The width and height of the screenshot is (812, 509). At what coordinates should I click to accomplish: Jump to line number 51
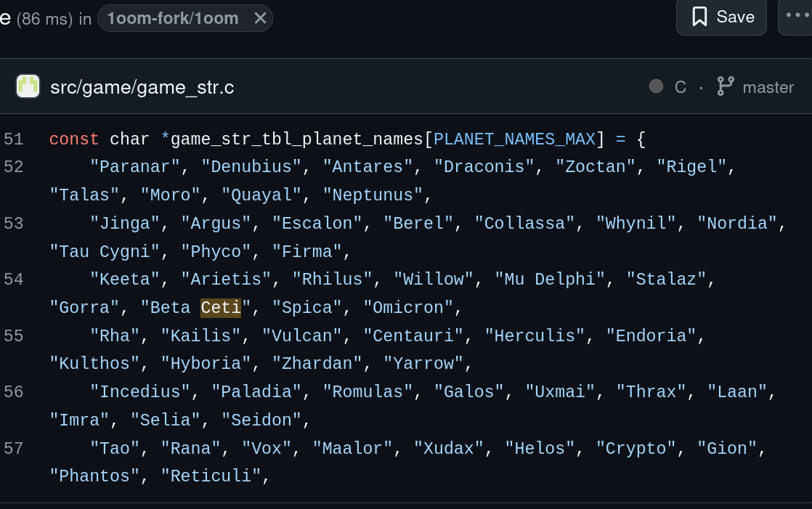coord(14,139)
